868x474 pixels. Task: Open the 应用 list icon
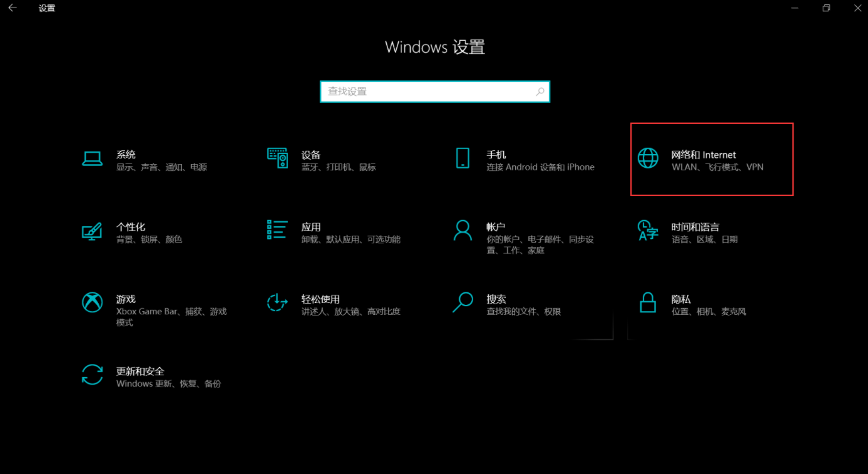tap(277, 230)
